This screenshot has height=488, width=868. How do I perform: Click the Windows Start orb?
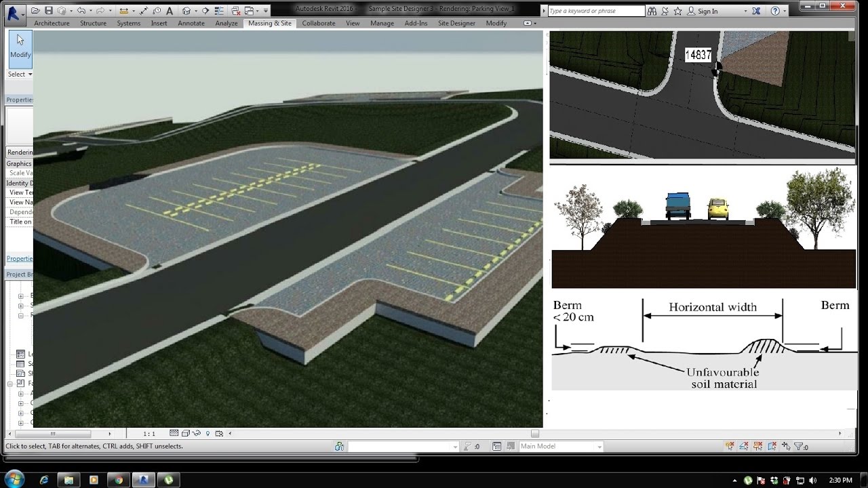tap(14, 479)
